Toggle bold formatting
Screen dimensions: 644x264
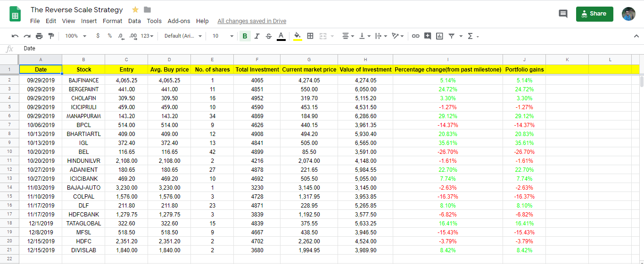pos(245,36)
